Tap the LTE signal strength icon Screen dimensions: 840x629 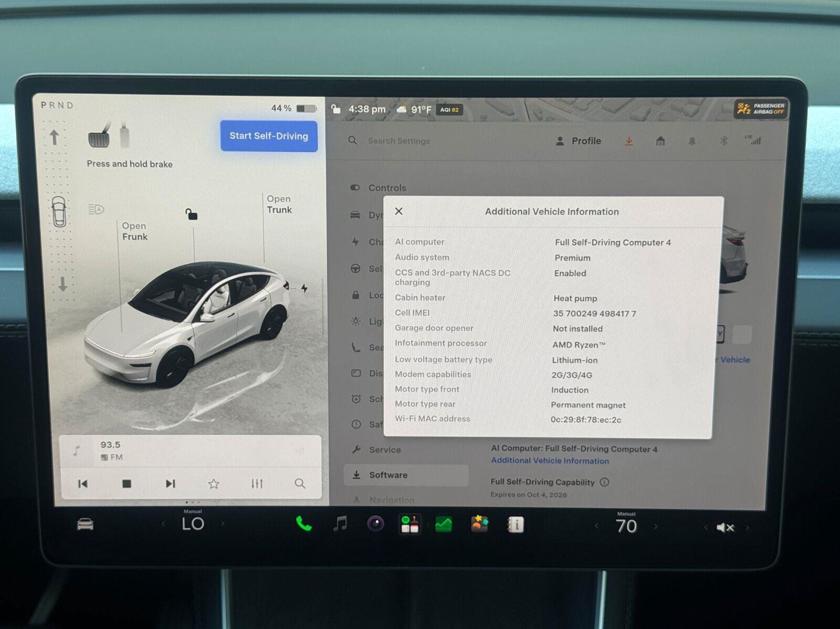pos(753,140)
